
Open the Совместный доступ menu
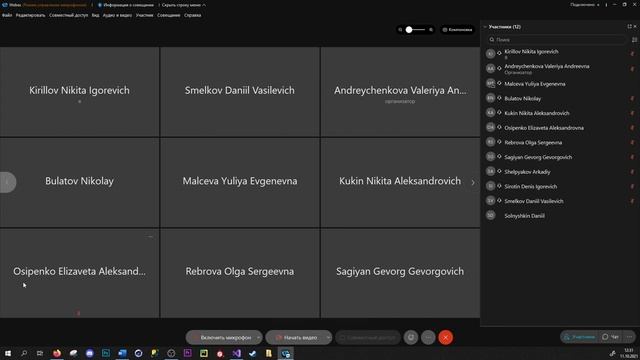[68, 15]
